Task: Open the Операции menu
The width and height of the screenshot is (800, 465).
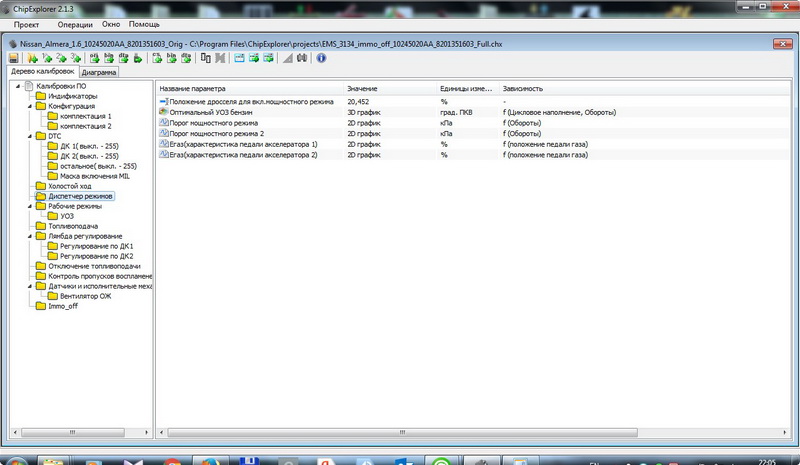Action: click(x=75, y=23)
